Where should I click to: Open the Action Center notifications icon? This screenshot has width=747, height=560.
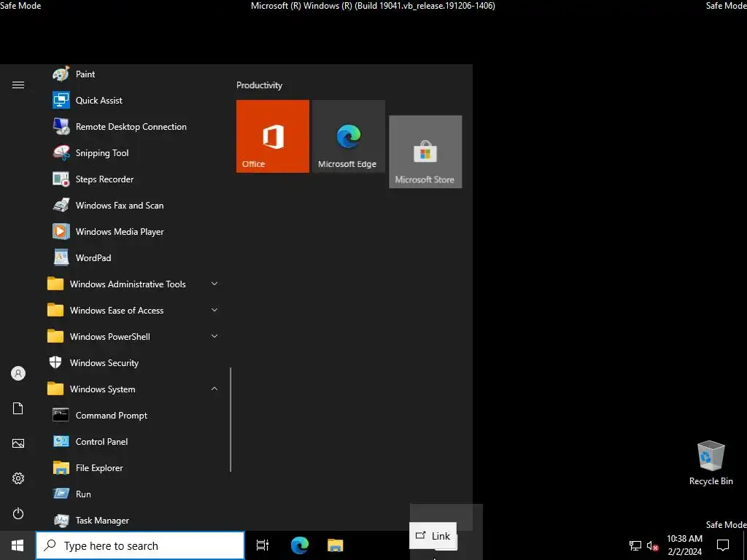(x=723, y=545)
